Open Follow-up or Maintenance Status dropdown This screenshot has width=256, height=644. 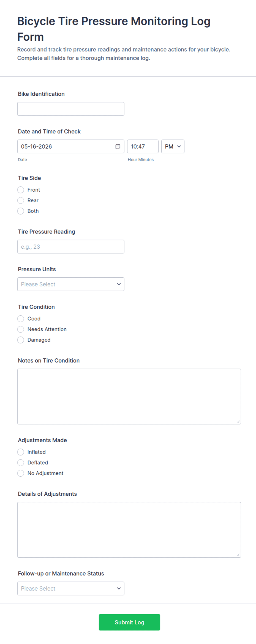[71, 588]
